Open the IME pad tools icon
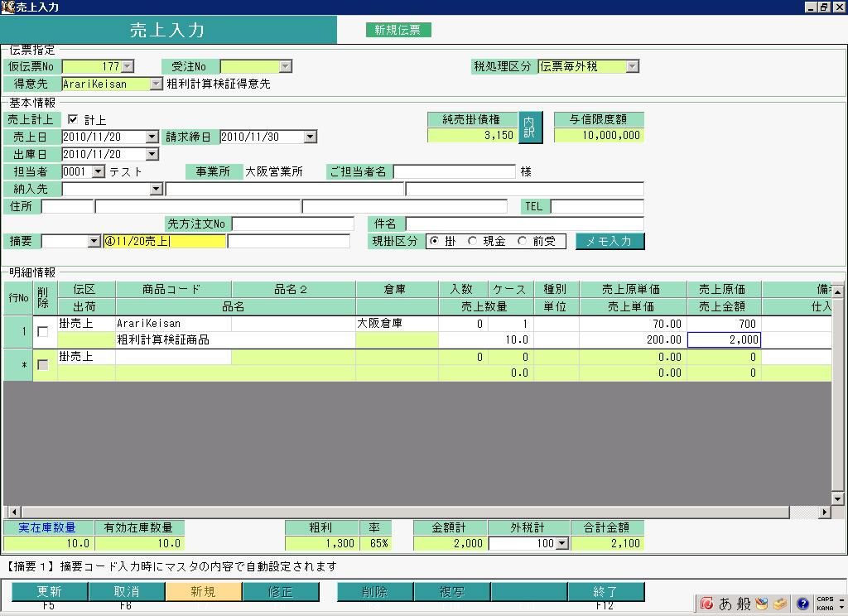The image size is (848, 616). coord(762,603)
